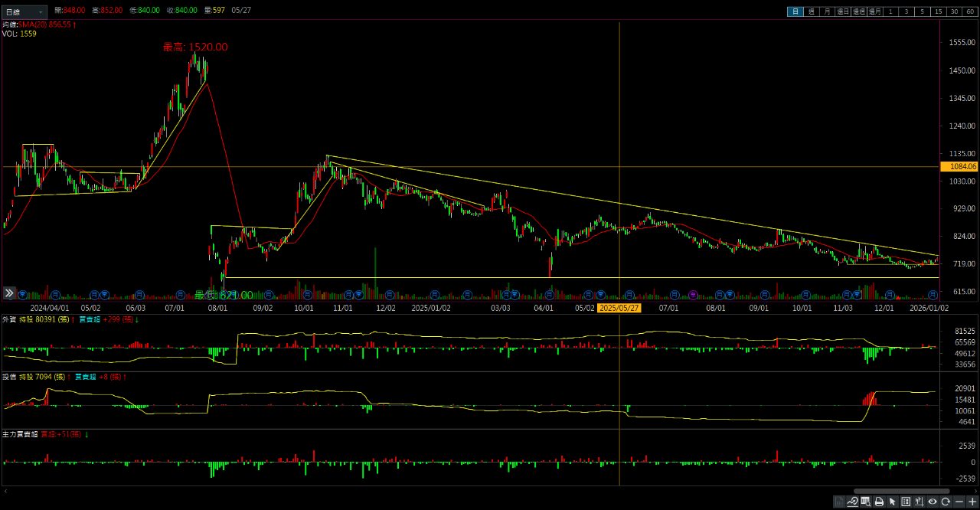
Task: Click the candlestick indicator settings icon
Action: (919, 502)
